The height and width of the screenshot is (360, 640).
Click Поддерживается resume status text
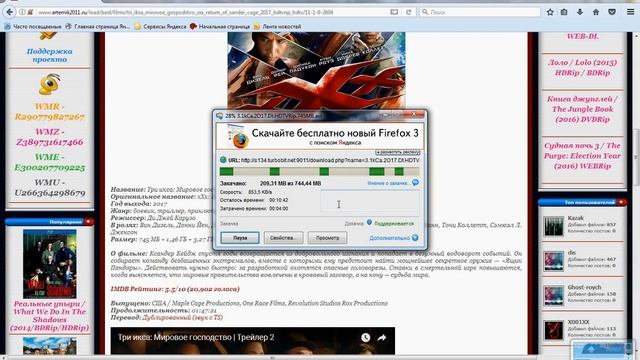pyautogui.click(x=394, y=224)
